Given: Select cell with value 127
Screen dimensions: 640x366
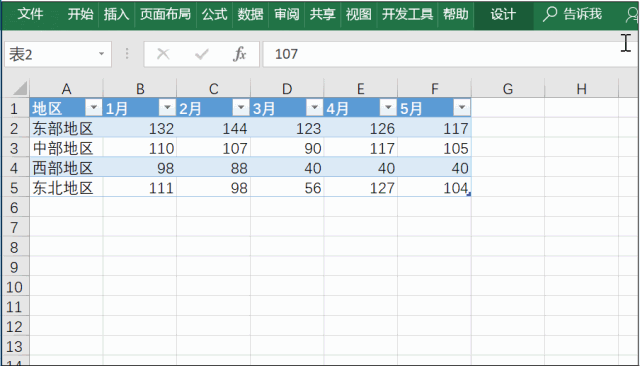Looking at the screenshot, I should point(360,188).
